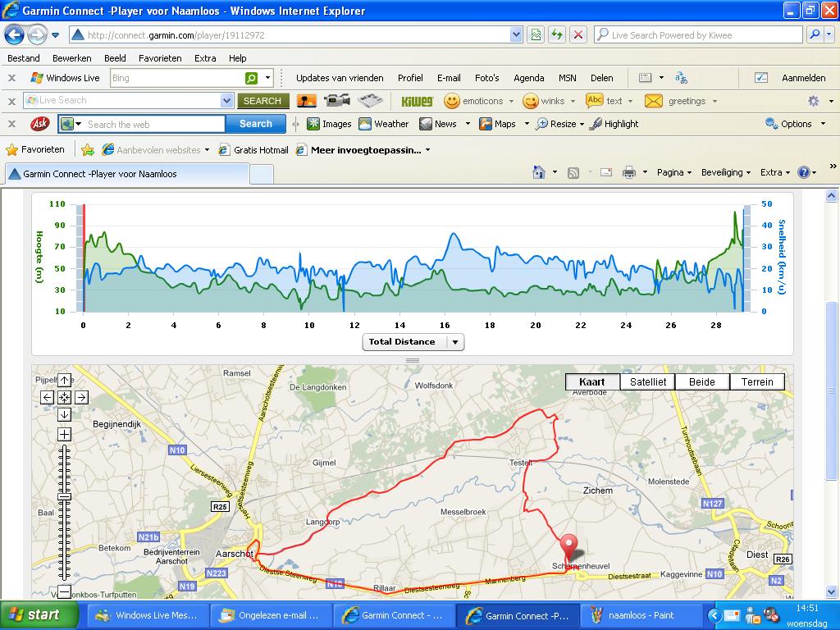Open the Kiwee greetings envelope
Screen dimensions: 840x630
[654, 101]
